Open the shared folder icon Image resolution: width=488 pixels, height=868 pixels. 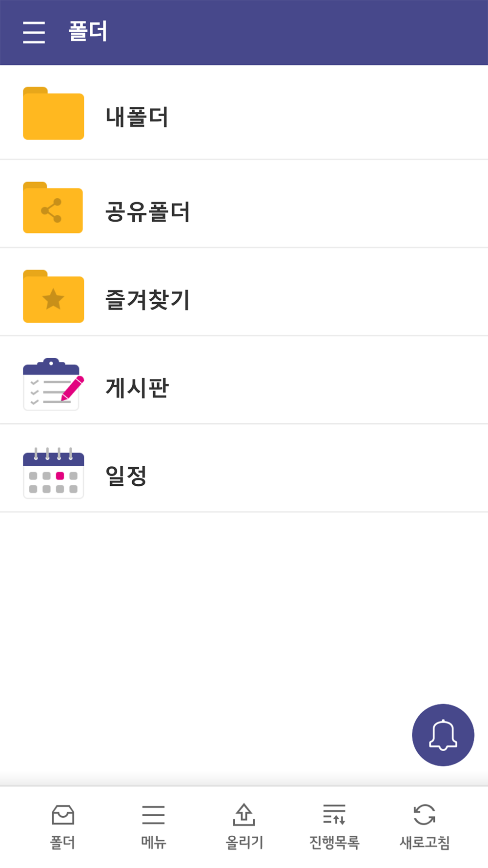point(53,207)
